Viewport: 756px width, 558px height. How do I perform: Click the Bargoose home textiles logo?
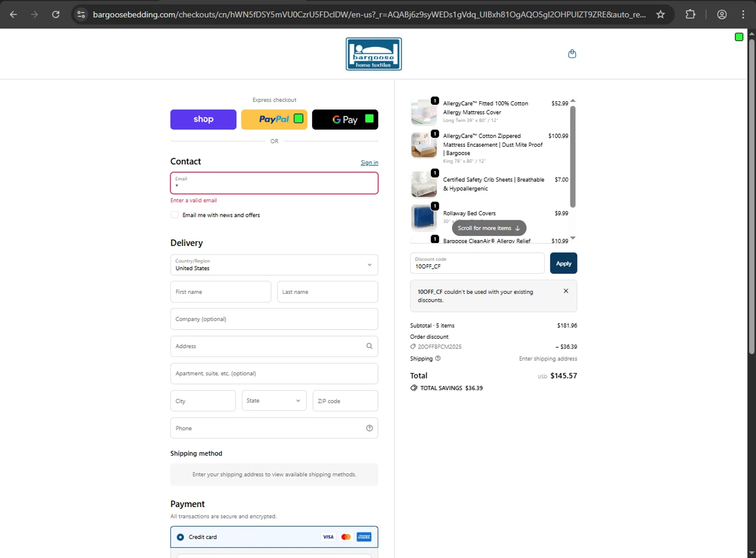coord(373,54)
